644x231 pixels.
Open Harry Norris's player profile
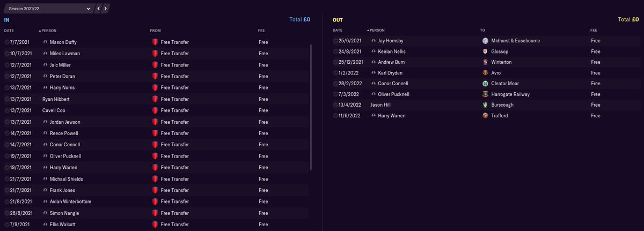pos(63,87)
